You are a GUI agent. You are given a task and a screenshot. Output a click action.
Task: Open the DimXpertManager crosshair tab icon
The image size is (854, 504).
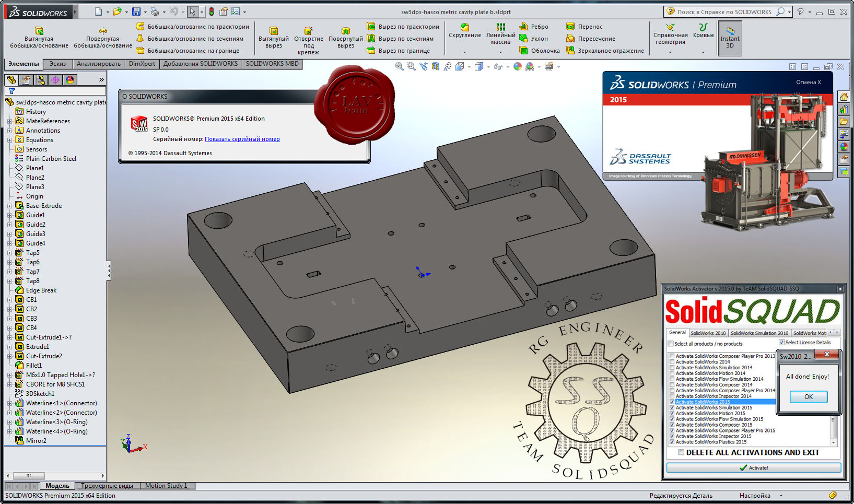[x=55, y=80]
